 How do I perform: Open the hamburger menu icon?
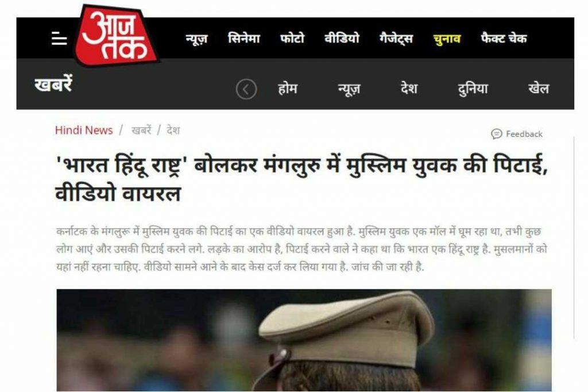pos(59,39)
